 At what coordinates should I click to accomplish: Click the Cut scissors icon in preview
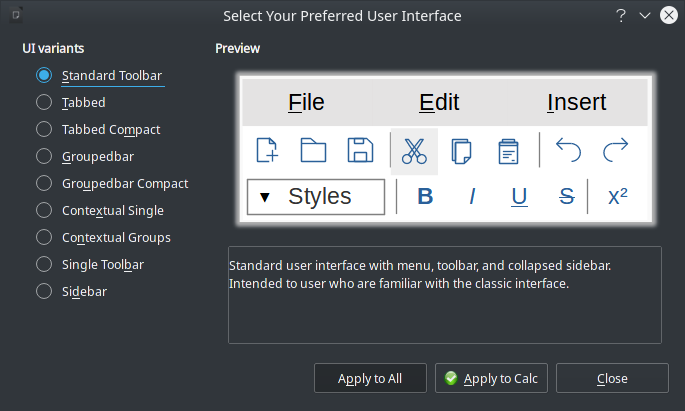[x=414, y=151]
